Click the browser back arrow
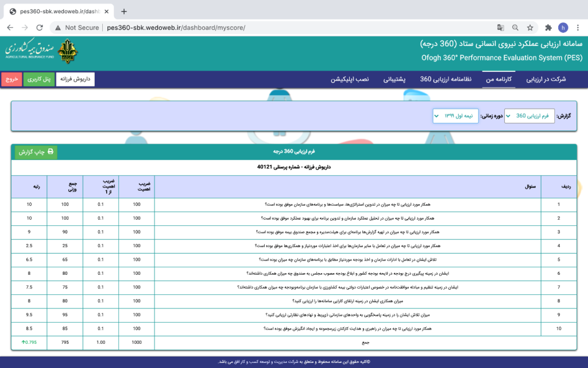The image size is (588, 368). tap(10, 28)
